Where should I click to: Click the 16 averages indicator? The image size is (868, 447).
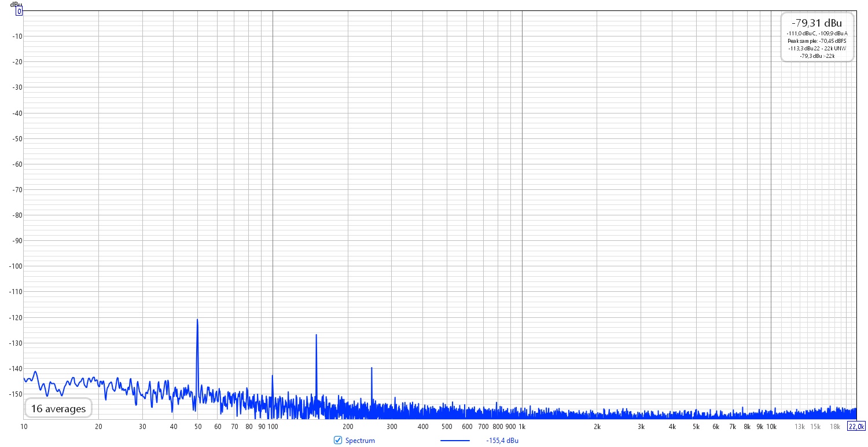[58, 408]
